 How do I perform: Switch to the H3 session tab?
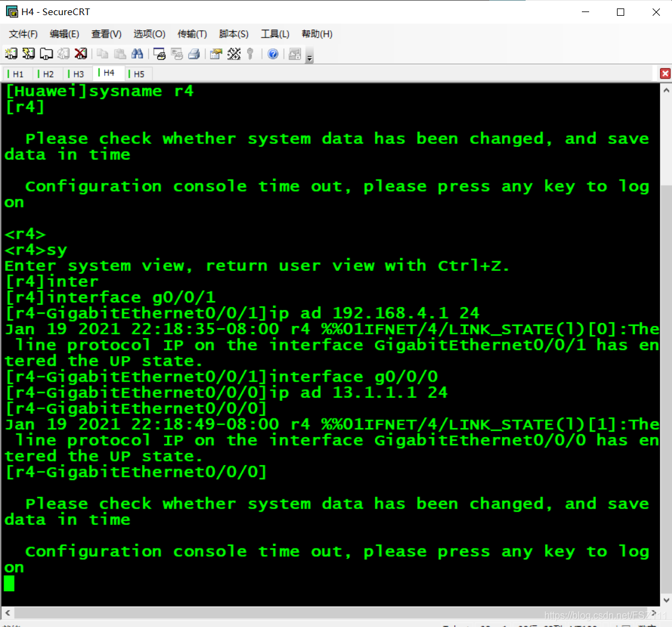77,74
